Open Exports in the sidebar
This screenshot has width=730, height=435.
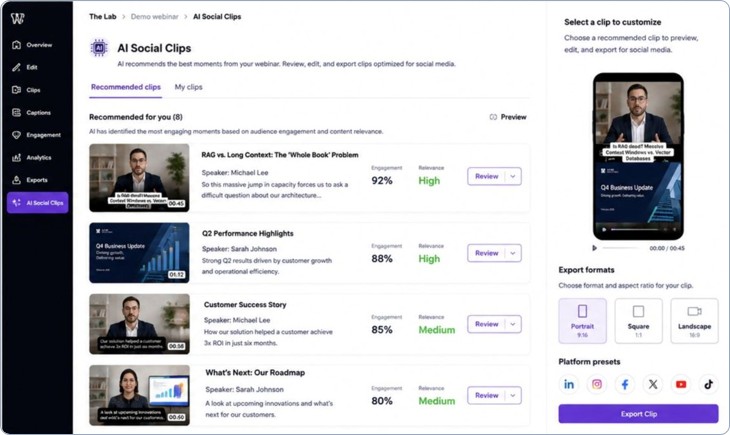[30, 180]
